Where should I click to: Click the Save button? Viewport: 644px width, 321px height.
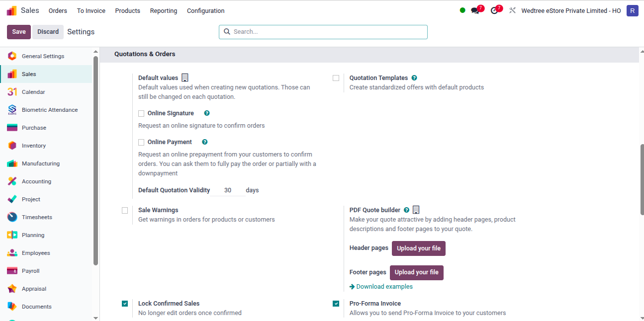click(x=19, y=32)
